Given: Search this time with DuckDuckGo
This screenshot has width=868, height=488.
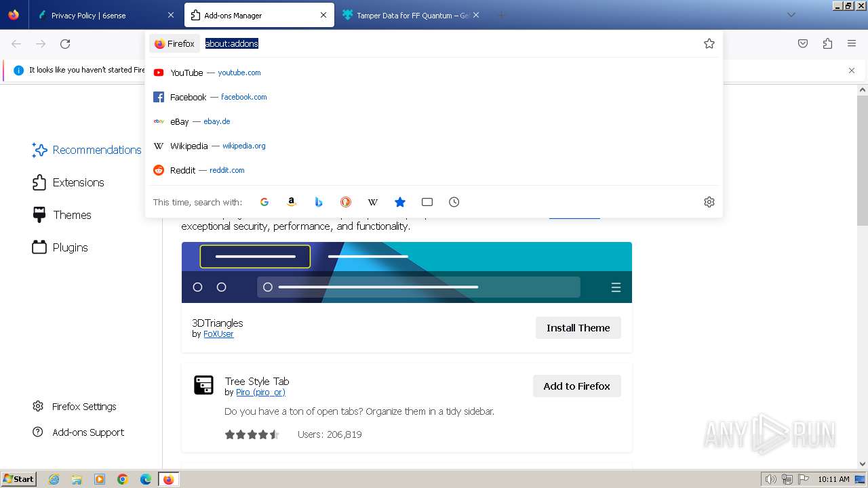Looking at the screenshot, I should (346, 202).
